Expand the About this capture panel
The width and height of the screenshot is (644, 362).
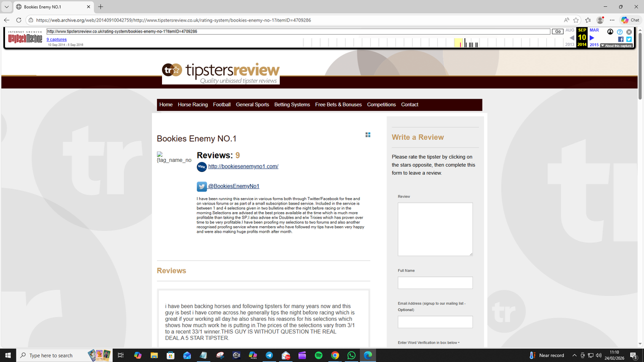tap(616, 45)
